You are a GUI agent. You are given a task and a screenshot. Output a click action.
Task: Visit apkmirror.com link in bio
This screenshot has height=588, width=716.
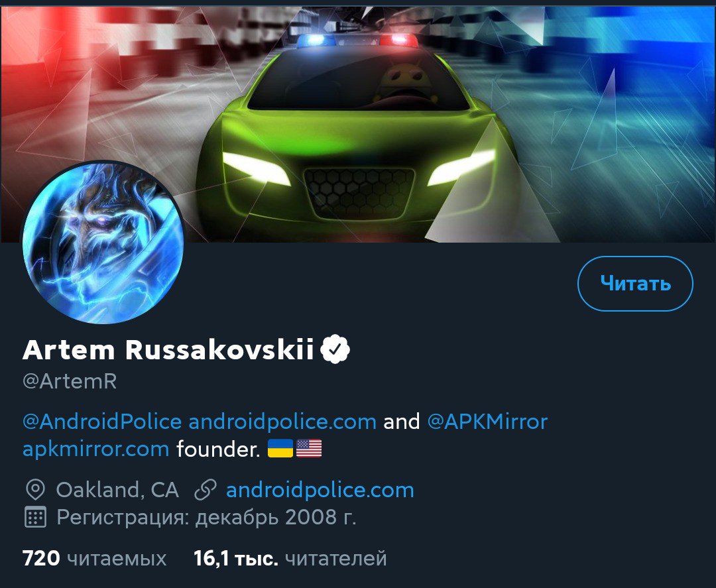tap(96, 449)
